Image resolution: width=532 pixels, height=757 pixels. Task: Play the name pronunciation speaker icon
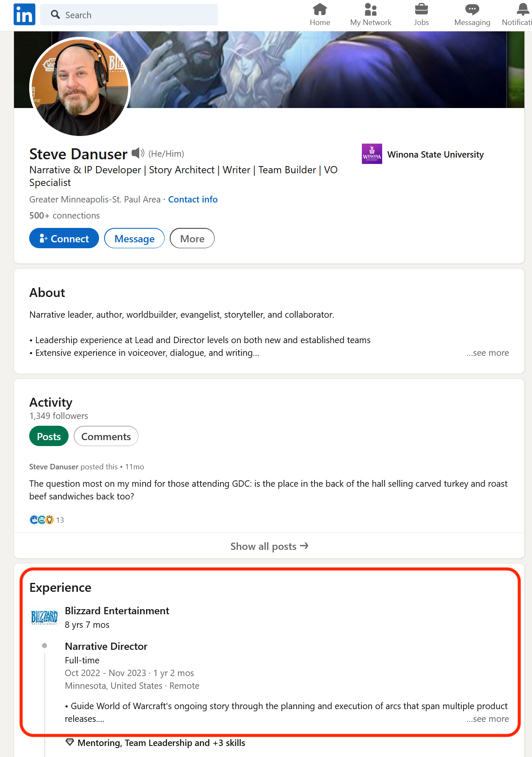coord(138,153)
